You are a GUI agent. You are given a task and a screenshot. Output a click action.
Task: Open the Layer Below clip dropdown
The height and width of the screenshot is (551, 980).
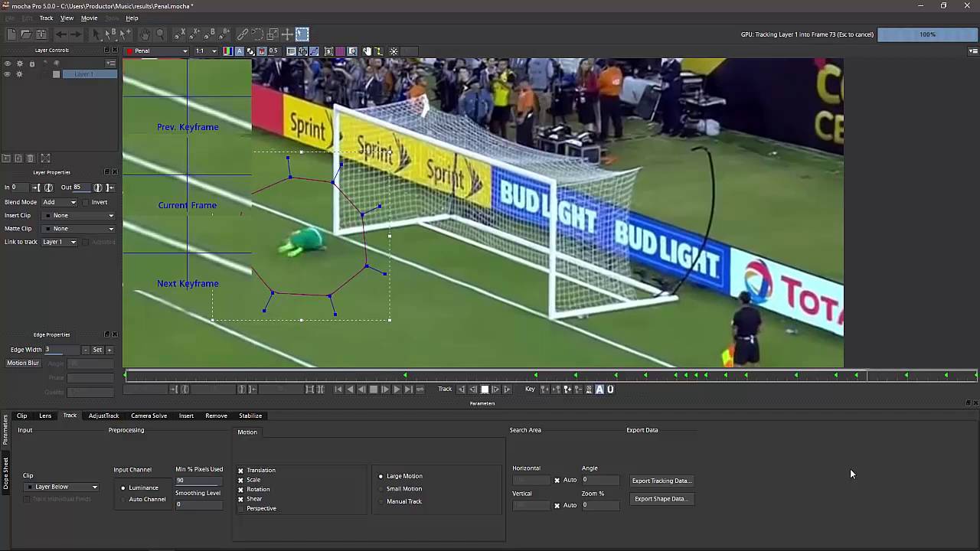click(x=61, y=487)
